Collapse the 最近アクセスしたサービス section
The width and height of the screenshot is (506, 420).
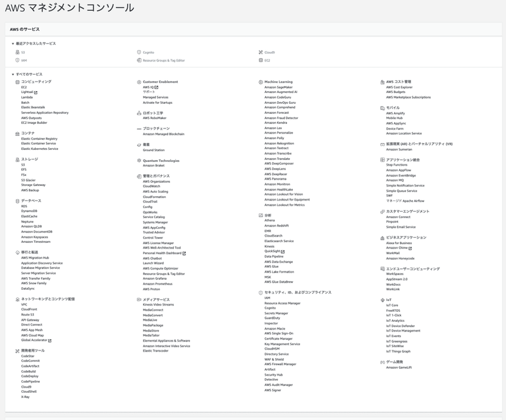click(13, 44)
